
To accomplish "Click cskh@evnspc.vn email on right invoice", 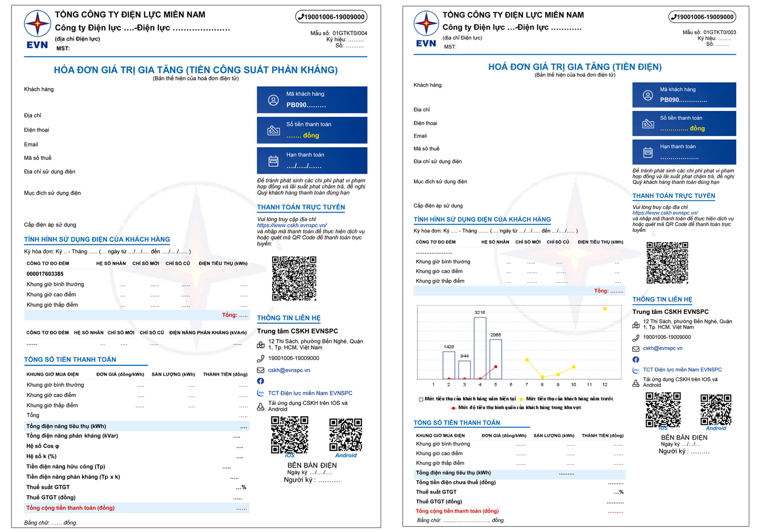I will pos(663,348).
